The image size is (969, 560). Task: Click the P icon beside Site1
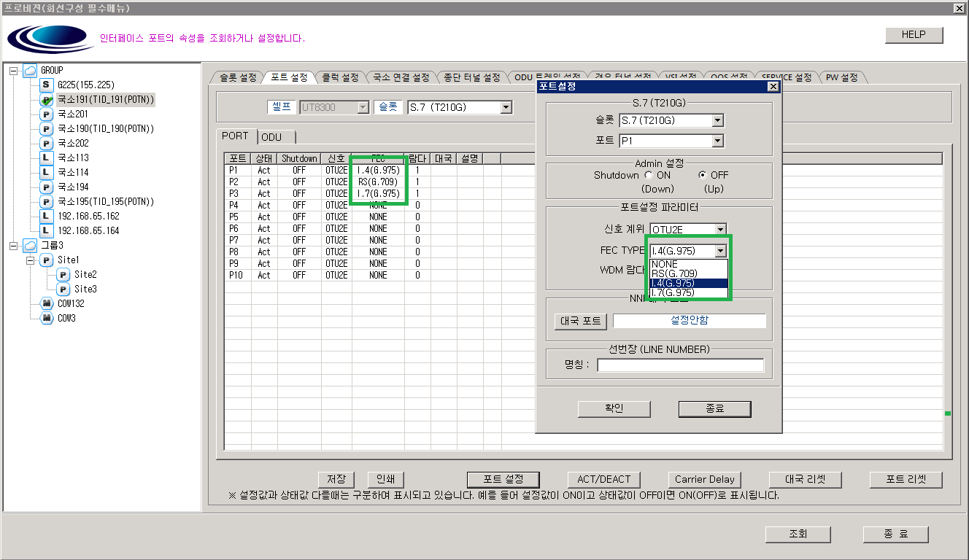47,260
